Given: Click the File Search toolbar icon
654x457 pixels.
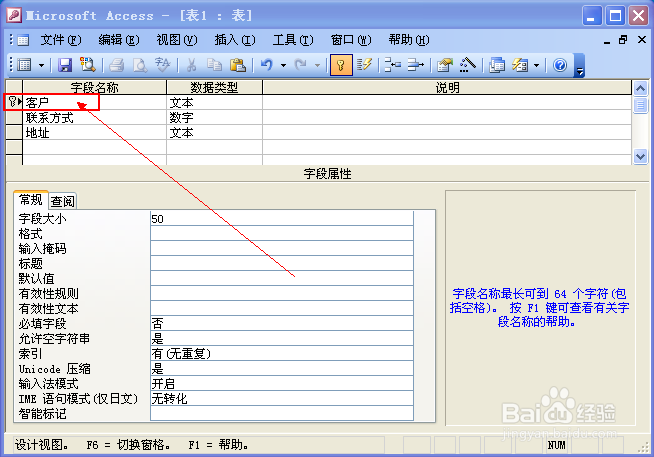Looking at the screenshot, I should [88, 65].
